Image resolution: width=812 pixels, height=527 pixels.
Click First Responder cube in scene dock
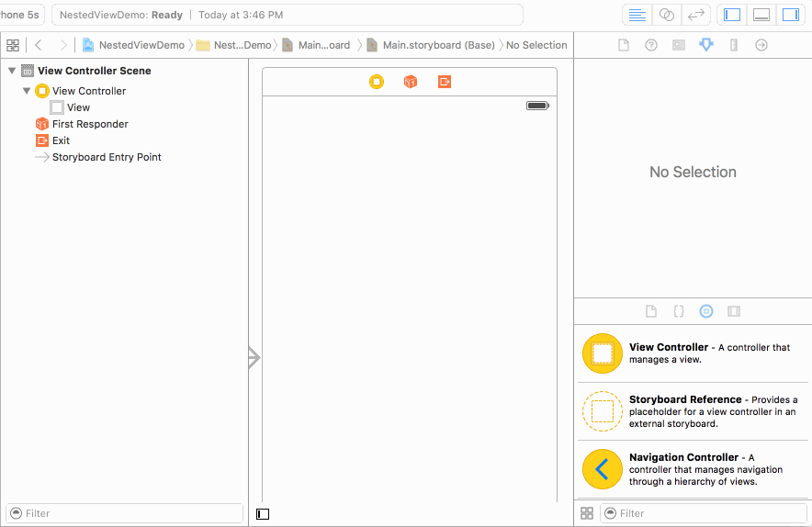coord(411,82)
